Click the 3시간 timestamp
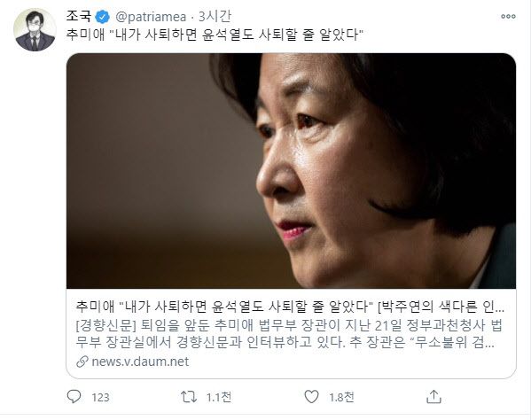Viewport: 531px width, 420px height. (215, 16)
